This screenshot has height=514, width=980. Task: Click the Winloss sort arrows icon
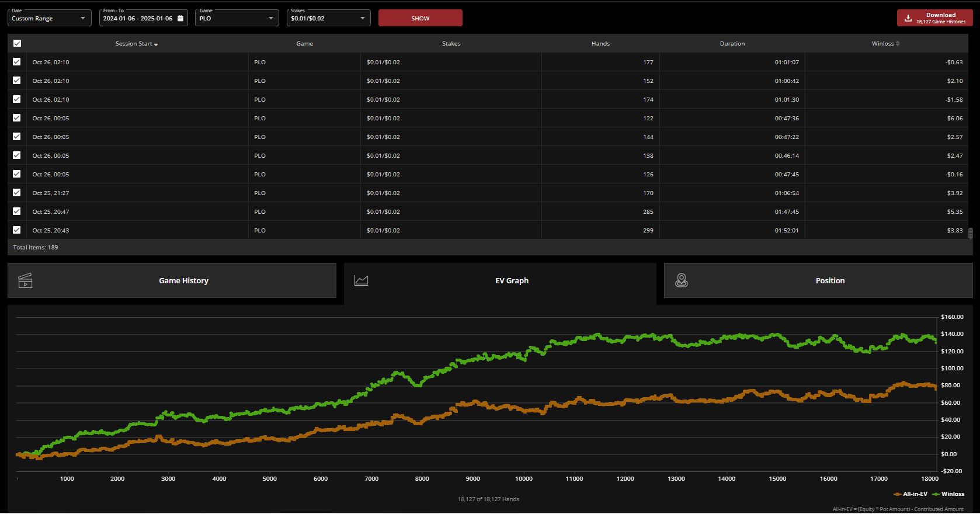coord(898,44)
